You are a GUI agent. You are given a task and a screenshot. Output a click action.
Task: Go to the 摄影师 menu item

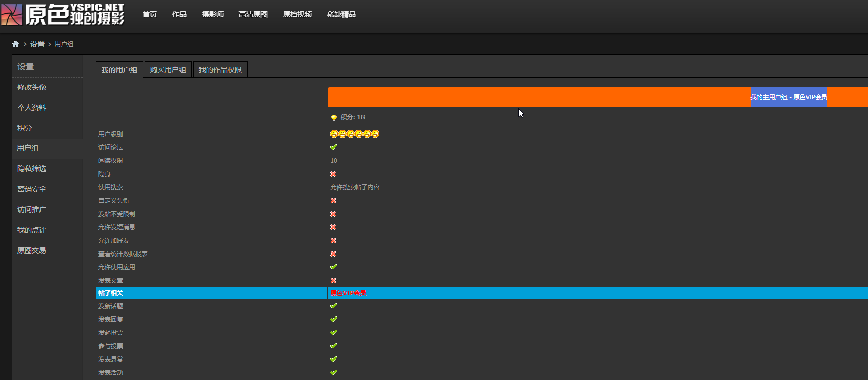[x=213, y=14]
